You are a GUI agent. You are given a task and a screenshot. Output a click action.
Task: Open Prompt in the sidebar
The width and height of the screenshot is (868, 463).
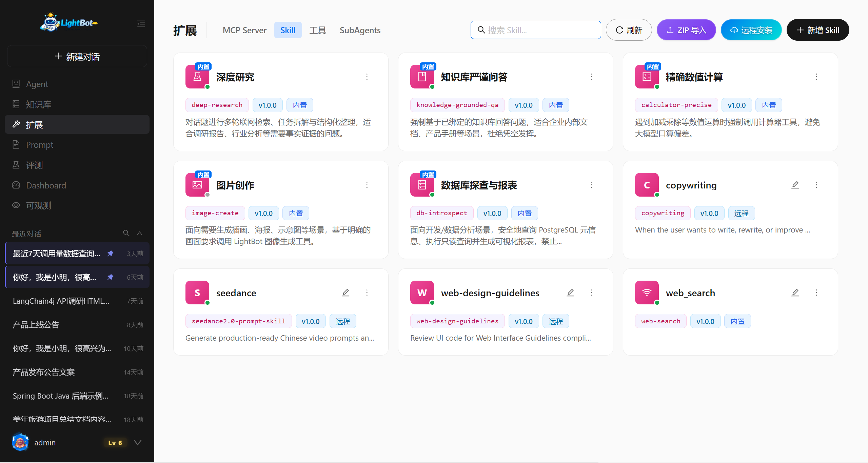click(77, 145)
